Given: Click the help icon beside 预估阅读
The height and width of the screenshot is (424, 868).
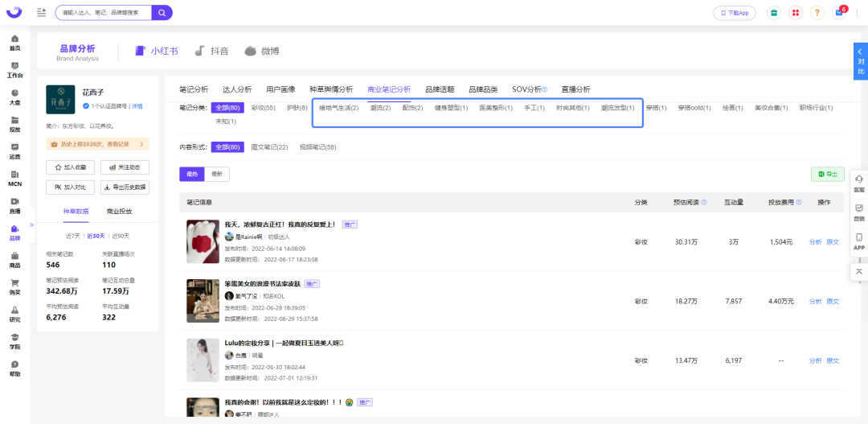Looking at the screenshot, I should click(x=703, y=203).
